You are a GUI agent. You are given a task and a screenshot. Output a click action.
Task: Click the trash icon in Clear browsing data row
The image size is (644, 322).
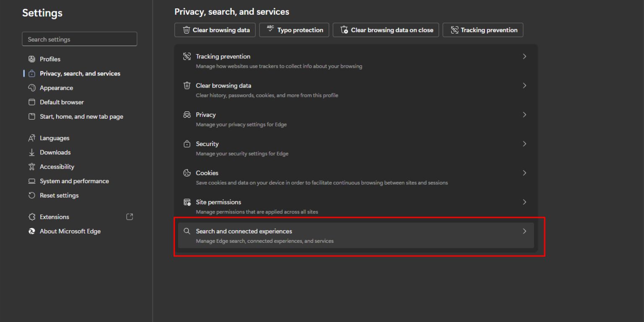[187, 86]
